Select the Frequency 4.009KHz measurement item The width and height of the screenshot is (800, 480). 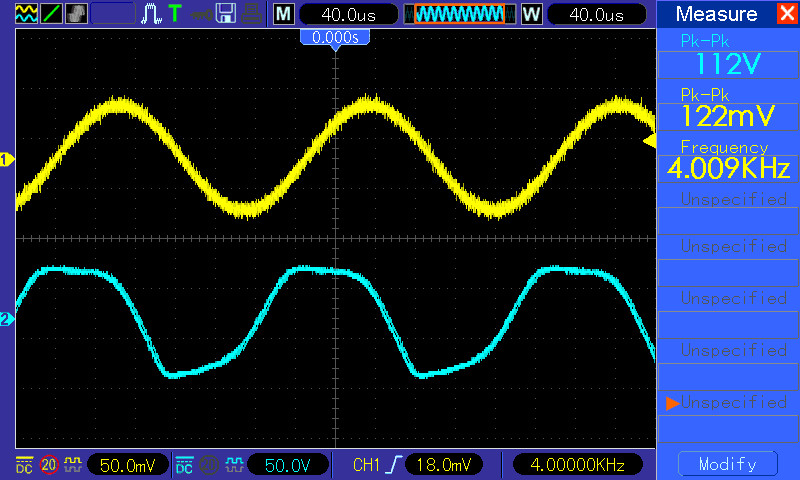[727, 159]
